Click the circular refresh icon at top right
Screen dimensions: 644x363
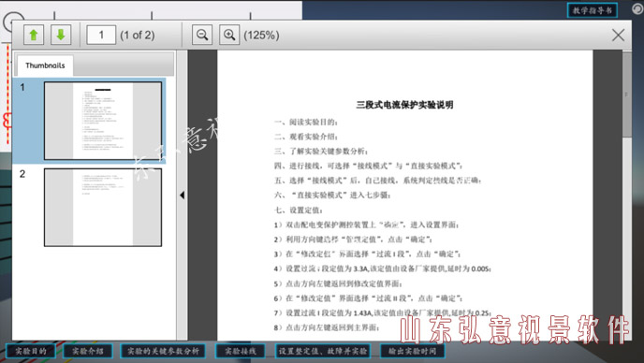(637, 9)
